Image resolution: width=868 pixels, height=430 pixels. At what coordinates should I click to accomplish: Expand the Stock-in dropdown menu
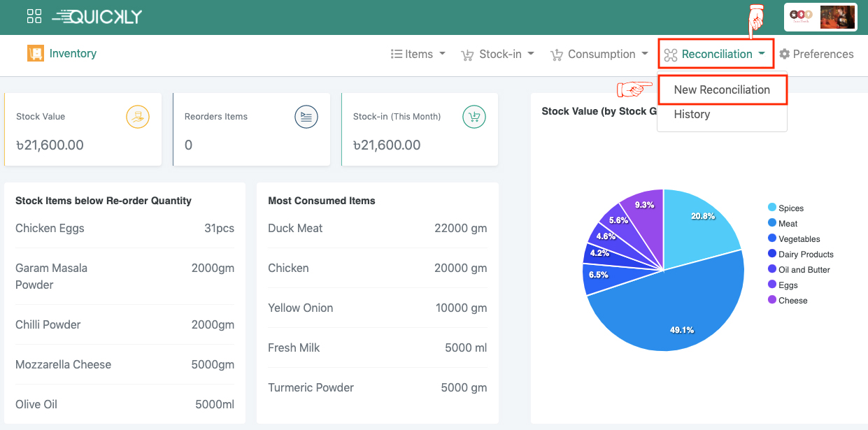pos(498,55)
